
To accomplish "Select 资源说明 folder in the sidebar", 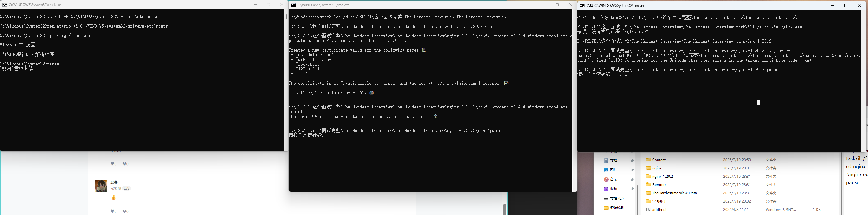I will coord(616,208).
